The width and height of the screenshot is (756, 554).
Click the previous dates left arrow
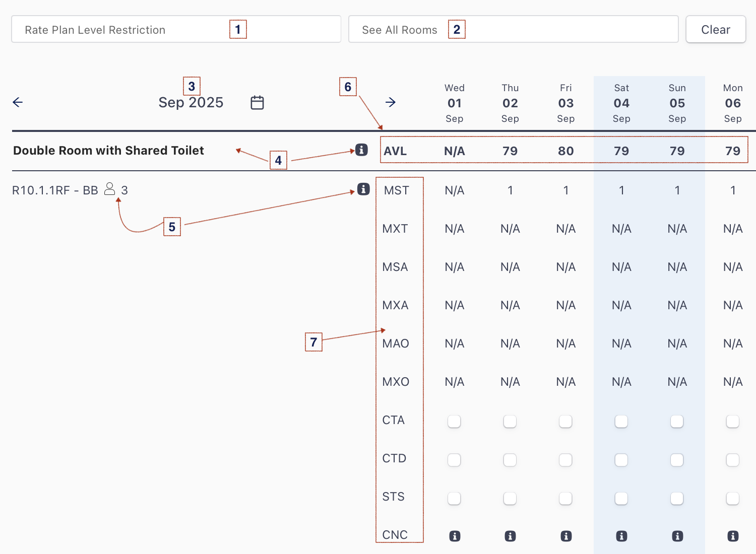[18, 103]
